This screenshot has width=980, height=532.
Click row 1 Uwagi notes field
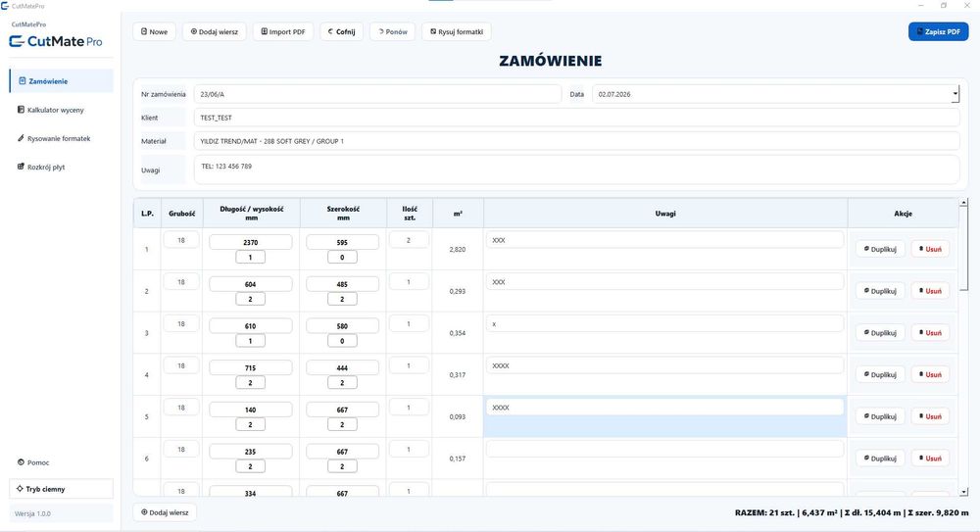[x=665, y=240]
